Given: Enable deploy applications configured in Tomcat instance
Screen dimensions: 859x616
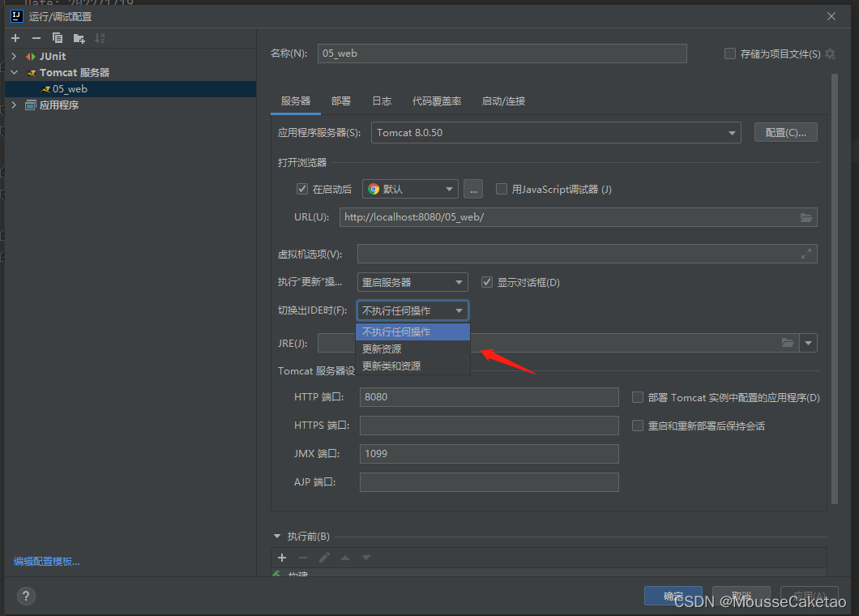Looking at the screenshot, I should pyautogui.click(x=638, y=397).
